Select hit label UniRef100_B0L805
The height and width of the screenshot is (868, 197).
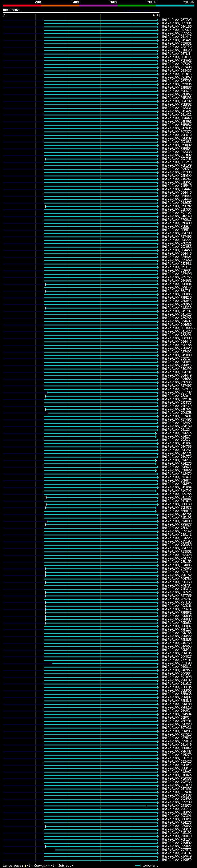coord(177,94)
